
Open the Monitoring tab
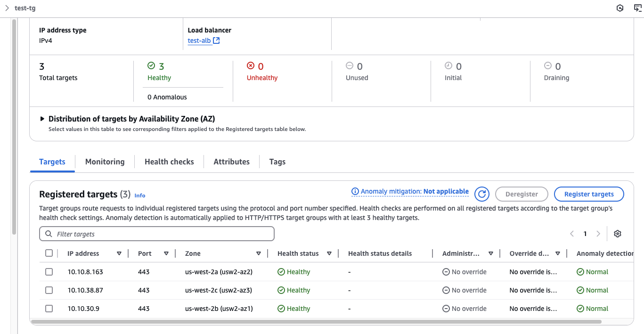(105, 162)
